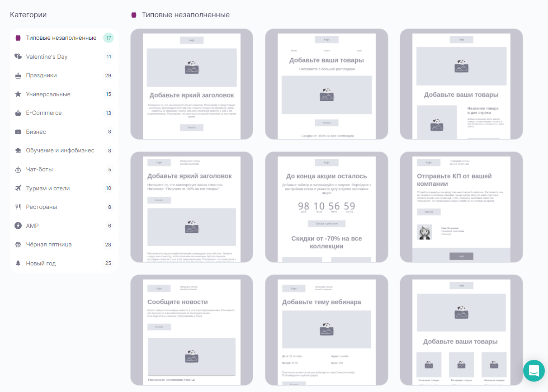Choose the Отправьте КП template
This screenshot has width=548, height=392.
pyautogui.click(x=461, y=207)
